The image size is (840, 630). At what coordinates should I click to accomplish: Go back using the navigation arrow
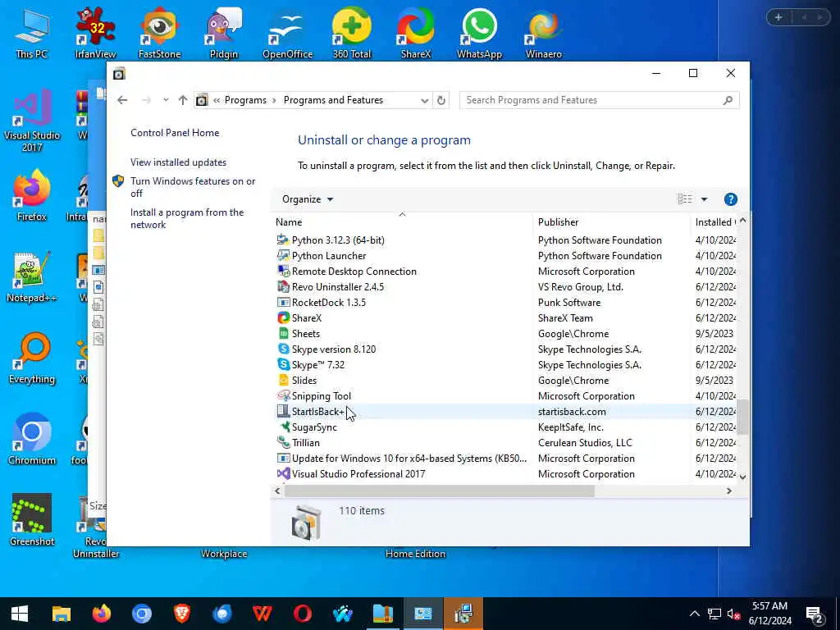pos(122,100)
